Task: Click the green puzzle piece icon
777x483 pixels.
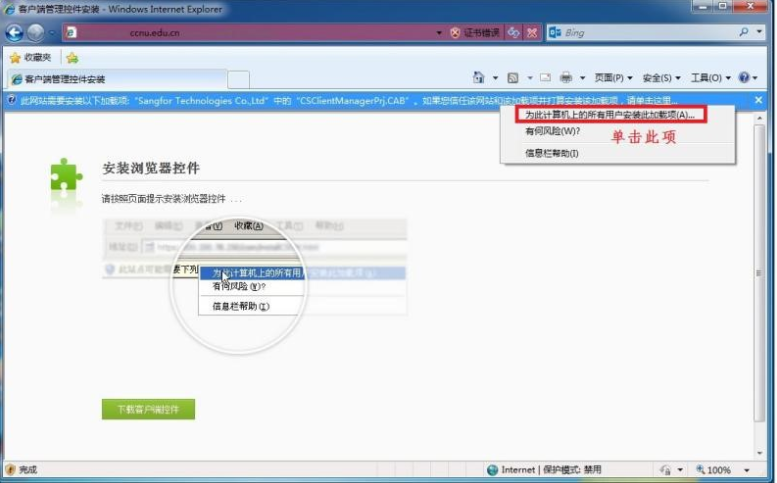Action: click(66, 175)
